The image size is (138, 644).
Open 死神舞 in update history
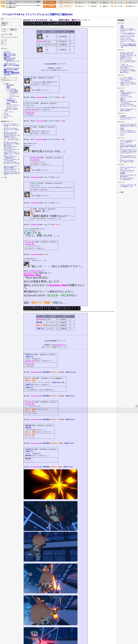pyautogui.click(x=122, y=27)
